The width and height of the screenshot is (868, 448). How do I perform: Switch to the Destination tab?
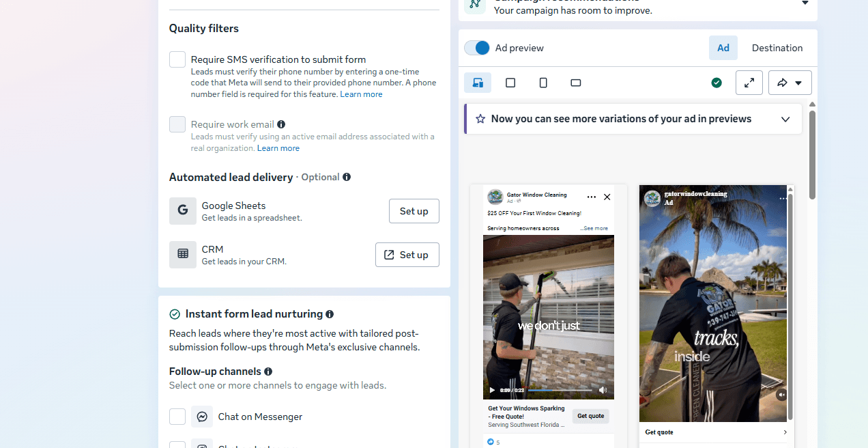point(777,48)
